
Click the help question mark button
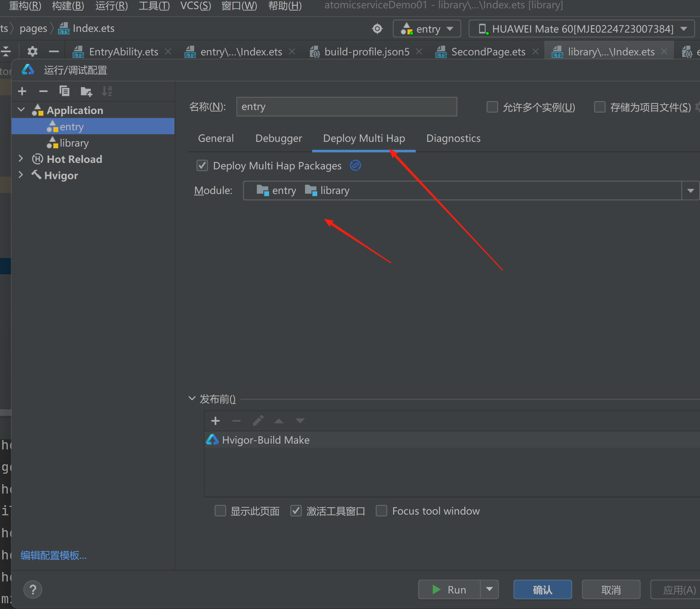[x=33, y=589]
